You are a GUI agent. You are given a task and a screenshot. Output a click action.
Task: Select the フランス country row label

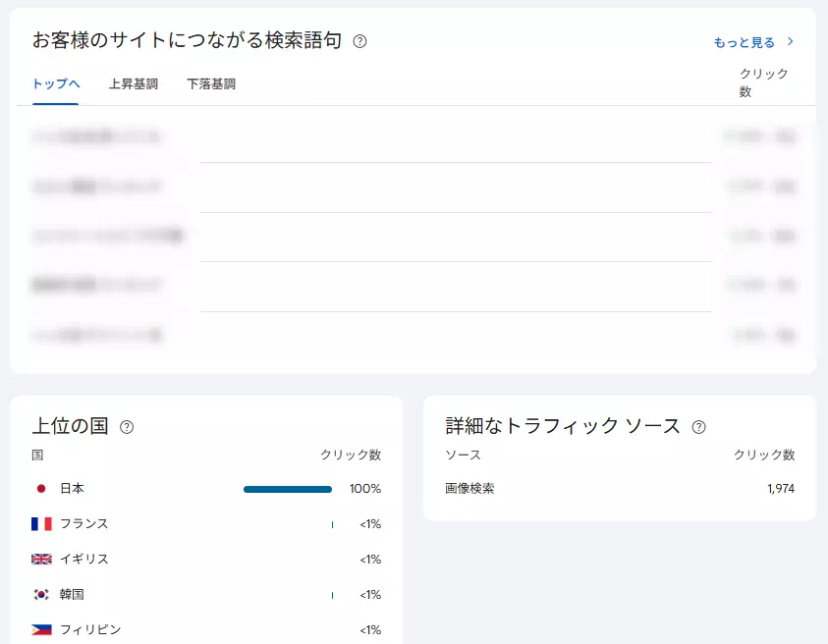83,523
